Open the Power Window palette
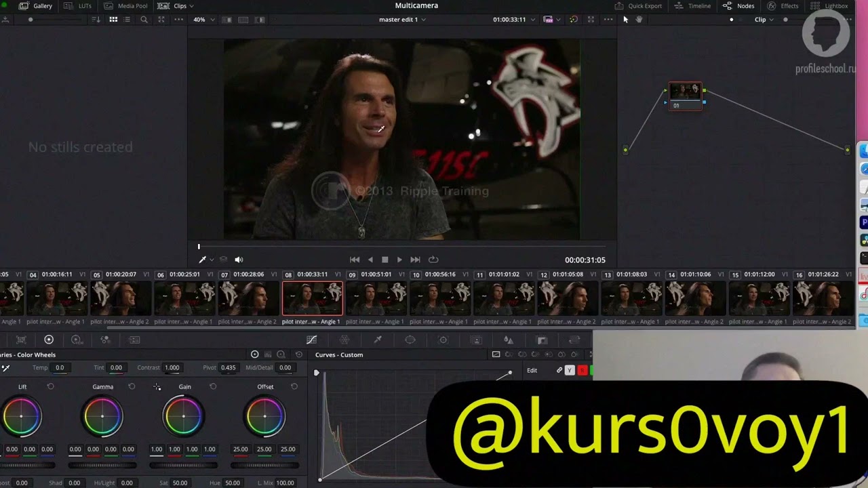Image resolution: width=868 pixels, height=488 pixels. click(410, 340)
